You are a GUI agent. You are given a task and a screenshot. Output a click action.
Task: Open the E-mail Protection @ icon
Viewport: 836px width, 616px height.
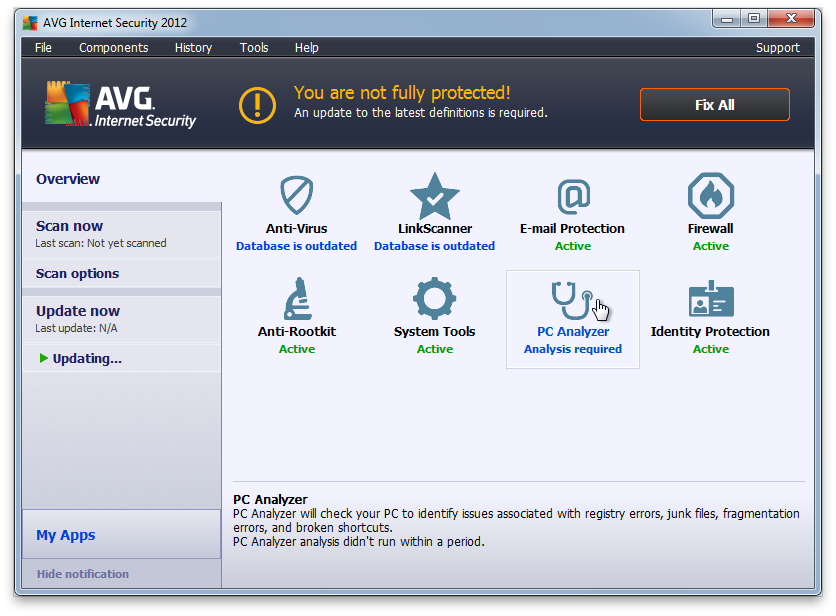coord(573,196)
